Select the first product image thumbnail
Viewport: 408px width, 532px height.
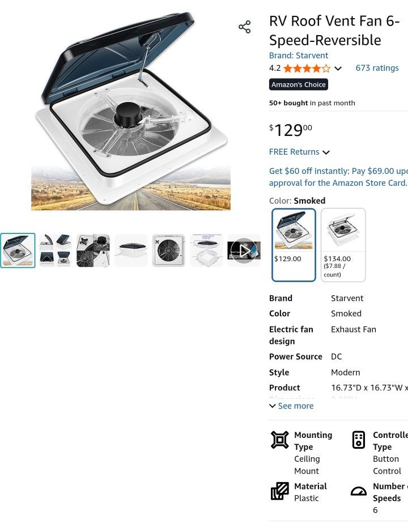[18, 250]
